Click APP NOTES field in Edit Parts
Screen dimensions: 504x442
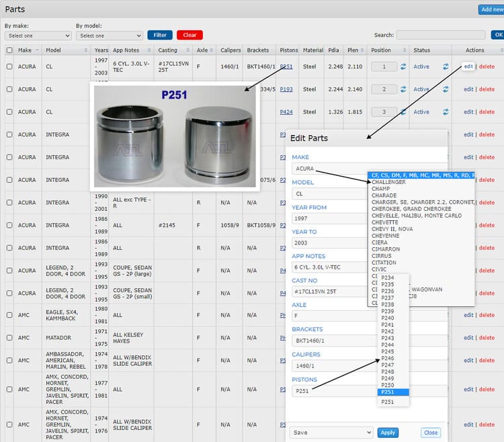(329, 267)
